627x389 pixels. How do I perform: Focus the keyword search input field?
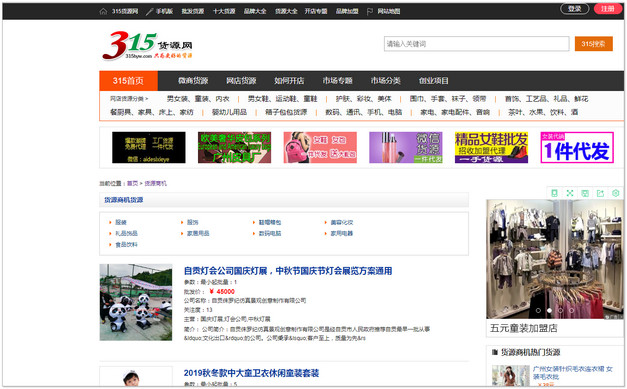point(476,44)
